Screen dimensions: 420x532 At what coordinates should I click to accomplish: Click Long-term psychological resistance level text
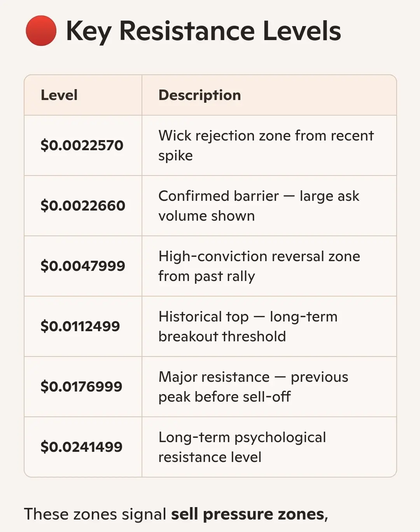[x=242, y=447]
